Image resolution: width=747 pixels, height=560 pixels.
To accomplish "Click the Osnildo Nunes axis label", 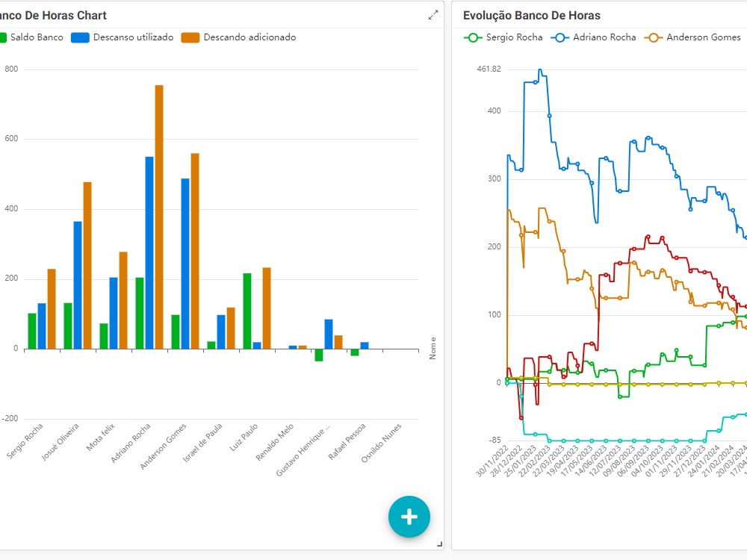I will [x=381, y=442].
